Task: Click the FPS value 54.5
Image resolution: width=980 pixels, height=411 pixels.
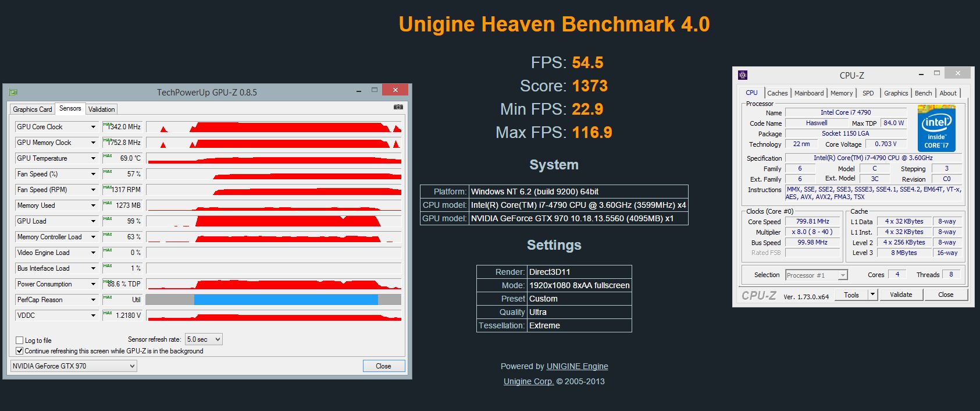Action: 588,63
